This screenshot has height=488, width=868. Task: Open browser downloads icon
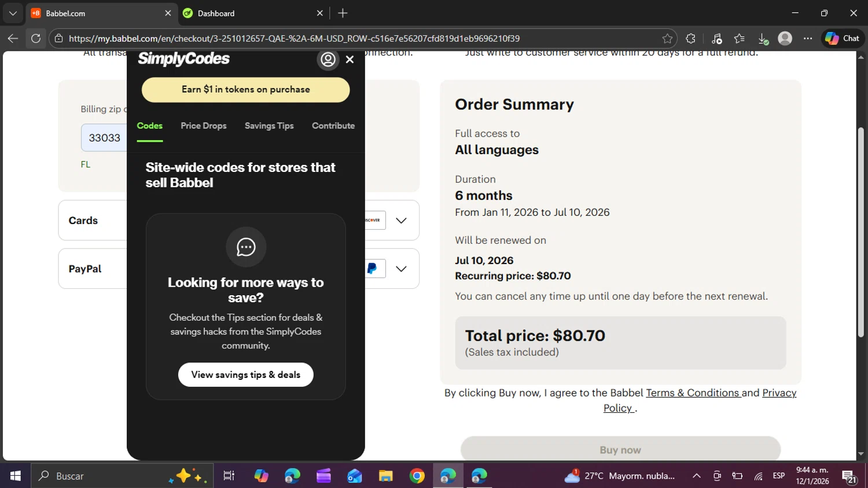pos(763,39)
